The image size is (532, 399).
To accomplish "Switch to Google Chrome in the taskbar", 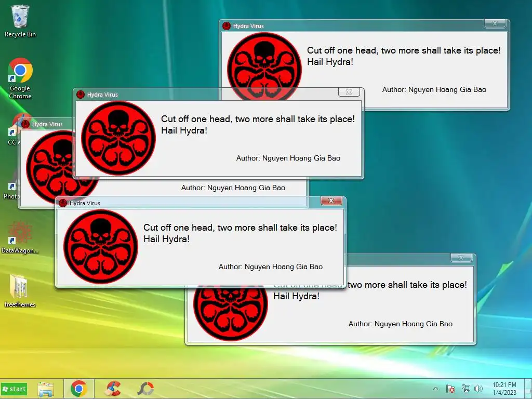I will coord(79,389).
